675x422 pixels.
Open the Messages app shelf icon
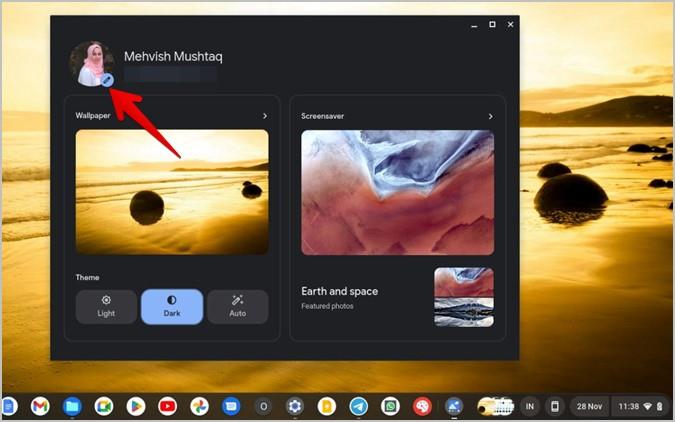[x=231, y=406]
